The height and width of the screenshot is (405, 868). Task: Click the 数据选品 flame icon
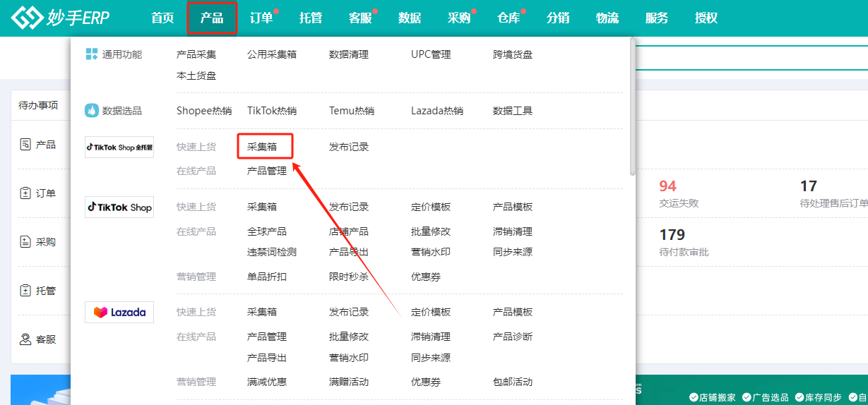click(92, 111)
